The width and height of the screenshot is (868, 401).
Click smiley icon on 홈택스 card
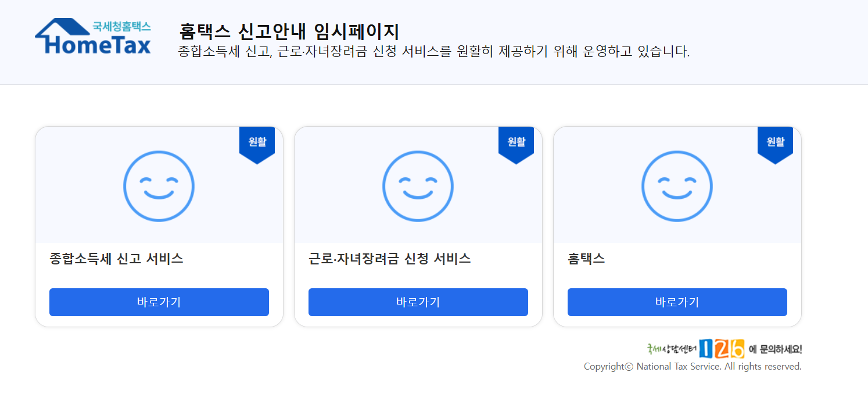click(x=677, y=186)
